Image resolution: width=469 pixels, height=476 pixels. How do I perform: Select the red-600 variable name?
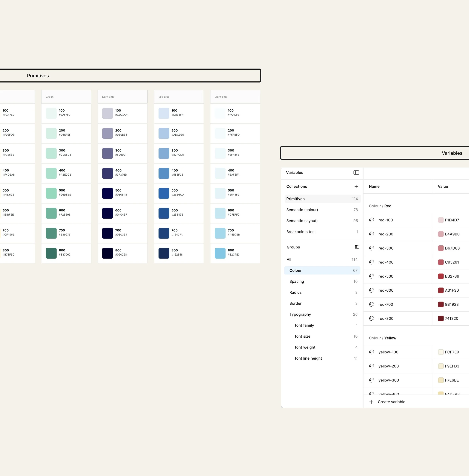pyautogui.click(x=386, y=290)
